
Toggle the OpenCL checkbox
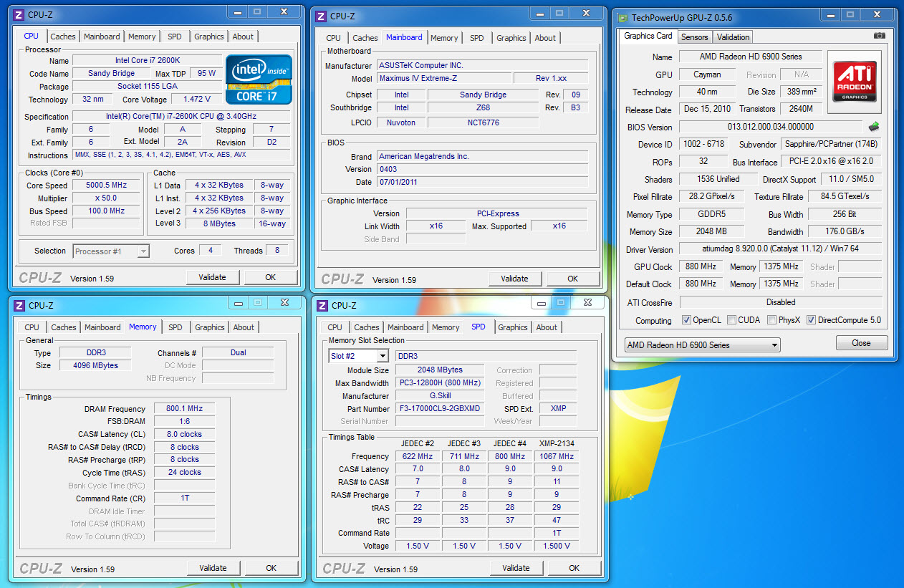click(686, 320)
